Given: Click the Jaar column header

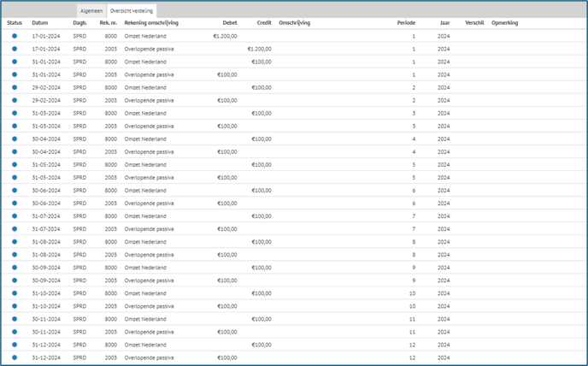Looking at the screenshot, I should point(444,23).
